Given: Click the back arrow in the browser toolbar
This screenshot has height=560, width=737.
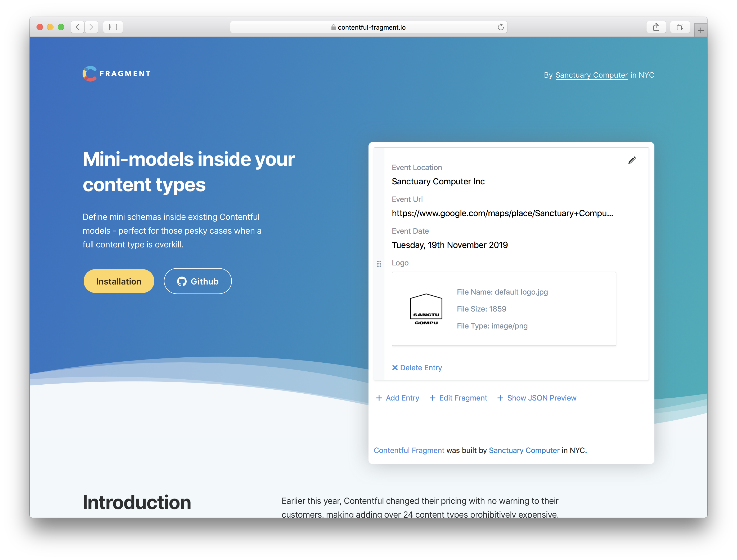Looking at the screenshot, I should 77,27.
